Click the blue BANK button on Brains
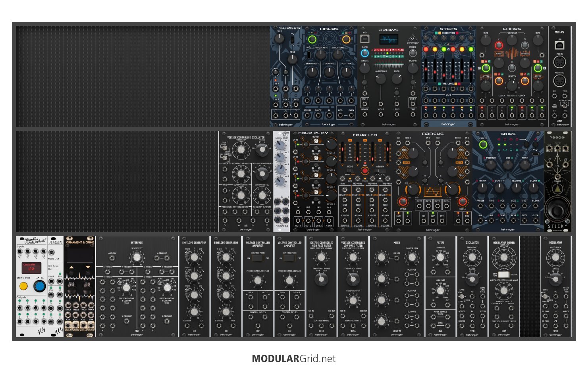This screenshot has width=588, height=367. click(x=364, y=53)
